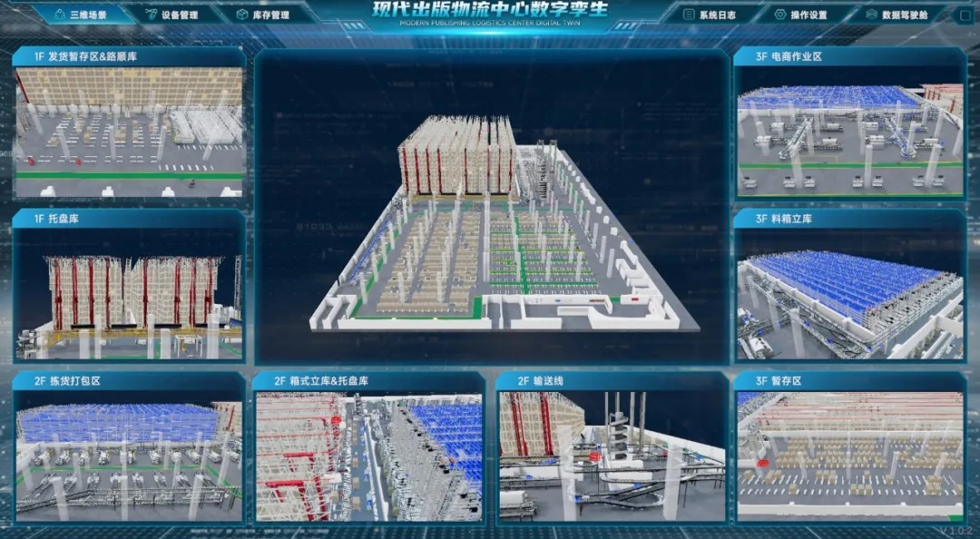This screenshot has height=539, width=980.
Task: Click the 数据驾驶舱 layers icon
Action: click(x=871, y=15)
